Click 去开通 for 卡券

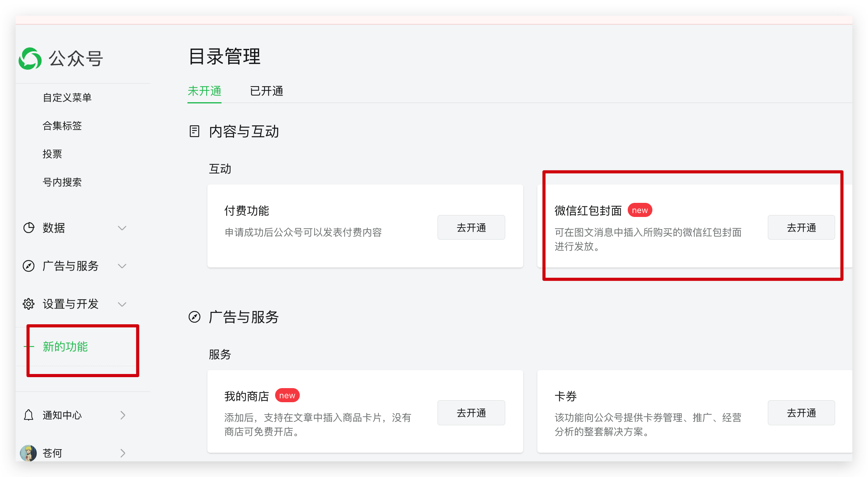tap(801, 413)
